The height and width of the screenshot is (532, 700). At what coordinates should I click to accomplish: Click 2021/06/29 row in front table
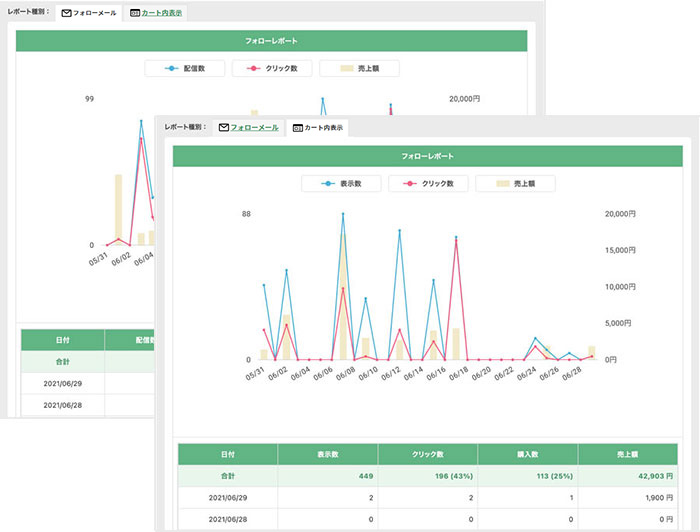coord(428,498)
